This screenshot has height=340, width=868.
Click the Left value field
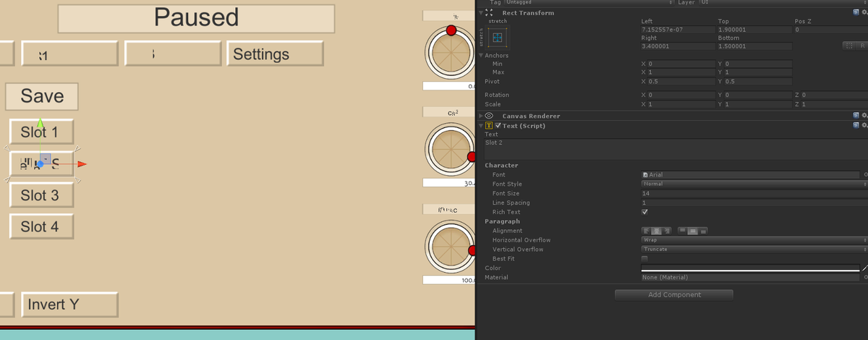(677, 30)
